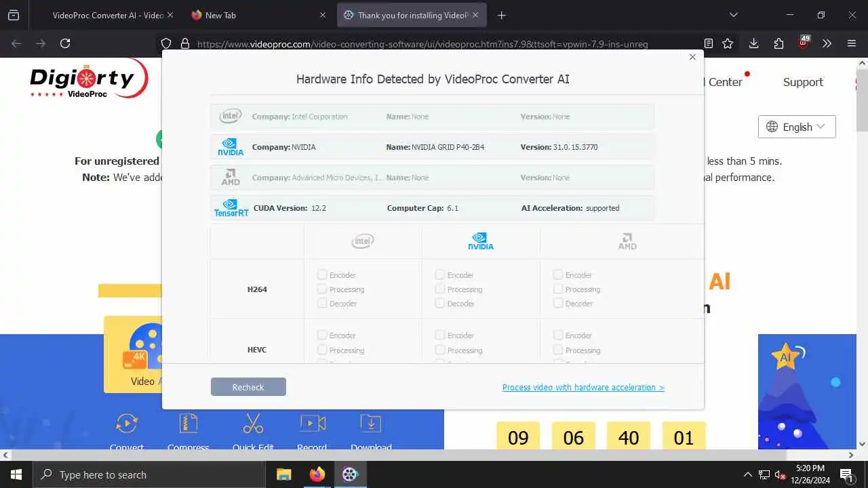This screenshot has width=868, height=488.
Task: Toggle H264 NVIDIA Decoder checkbox
Action: [x=440, y=303]
